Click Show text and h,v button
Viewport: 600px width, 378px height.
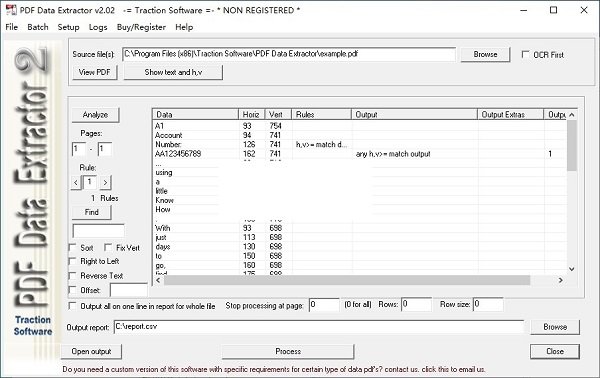(173, 72)
